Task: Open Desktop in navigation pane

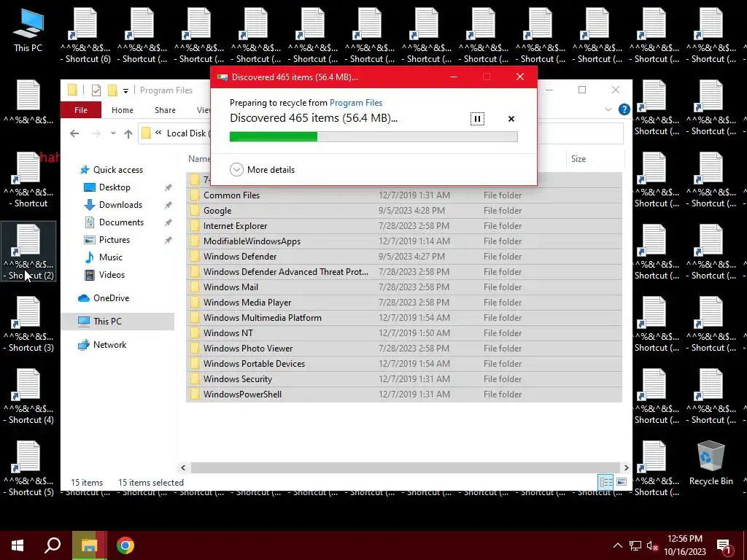Action: tap(115, 187)
